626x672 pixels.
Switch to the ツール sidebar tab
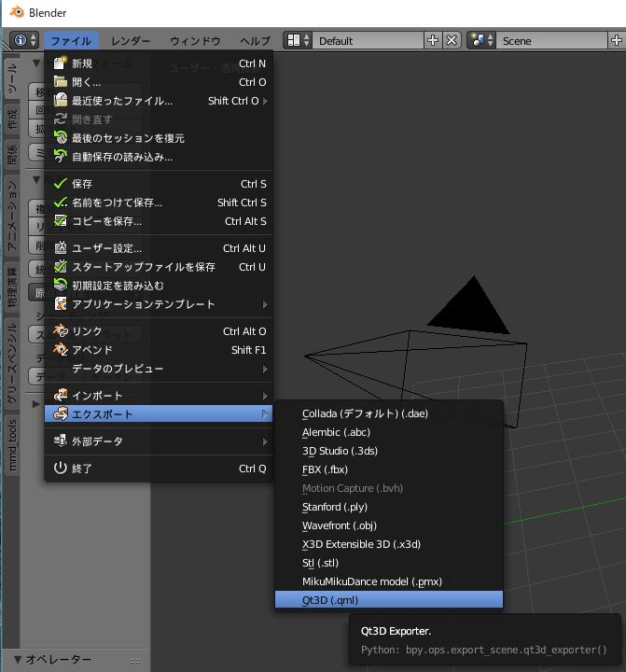pyautogui.click(x=12, y=78)
